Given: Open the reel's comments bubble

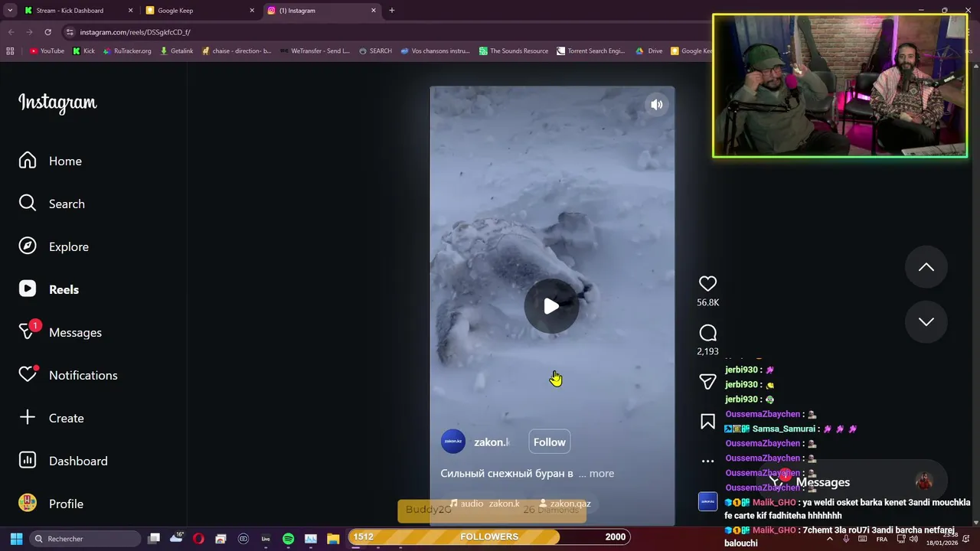Looking at the screenshot, I should point(707,333).
